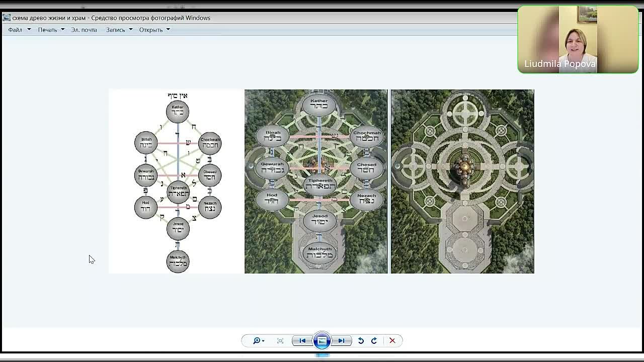This screenshot has width=644, height=362.
Task: Click the temple garden aerial image on right
Action: click(462, 182)
